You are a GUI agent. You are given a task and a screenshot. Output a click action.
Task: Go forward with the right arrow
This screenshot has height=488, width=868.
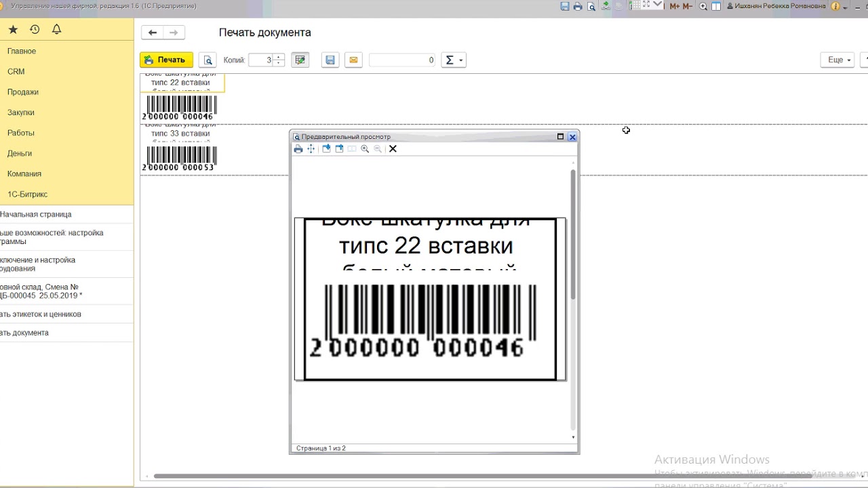(174, 33)
